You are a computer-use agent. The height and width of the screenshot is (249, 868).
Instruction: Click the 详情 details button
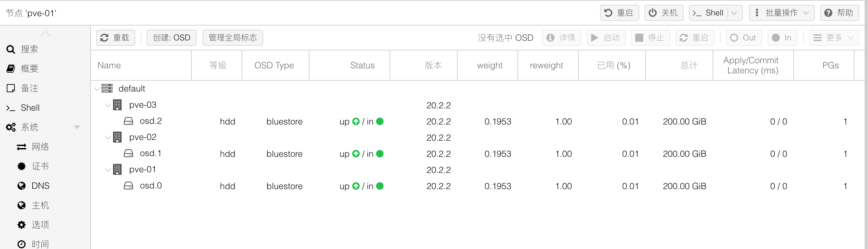point(562,38)
